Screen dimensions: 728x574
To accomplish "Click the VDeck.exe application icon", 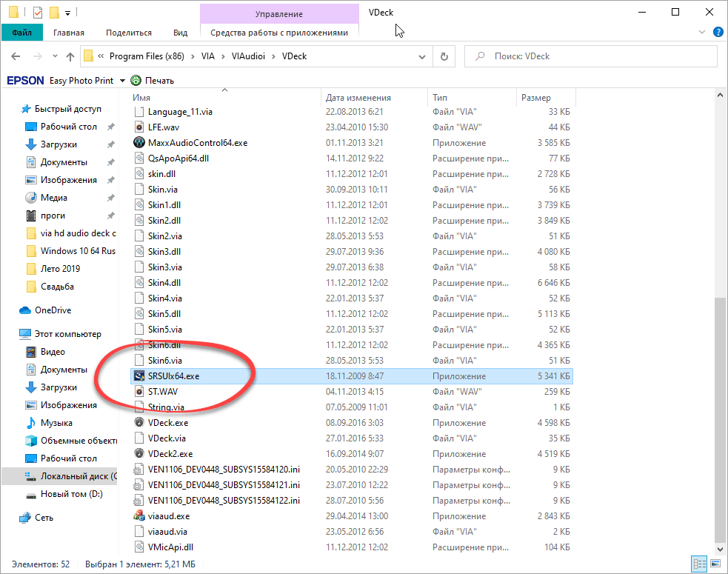I will coord(139,423).
